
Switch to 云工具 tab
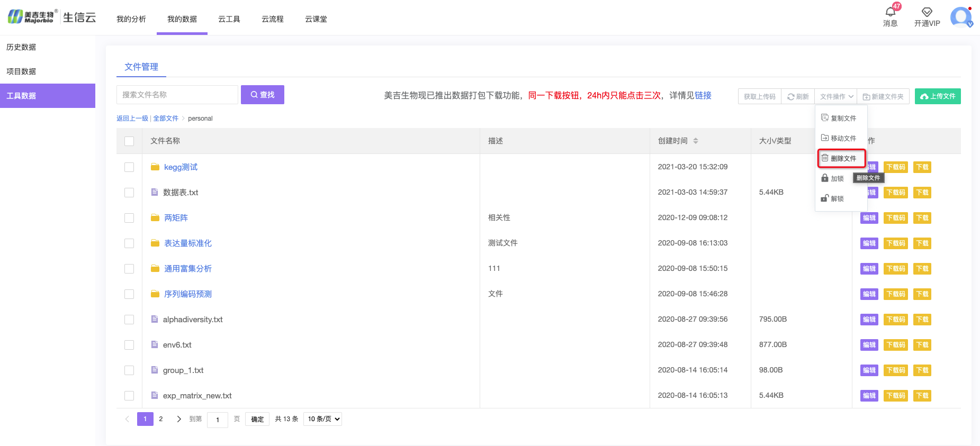pos(229,19)
